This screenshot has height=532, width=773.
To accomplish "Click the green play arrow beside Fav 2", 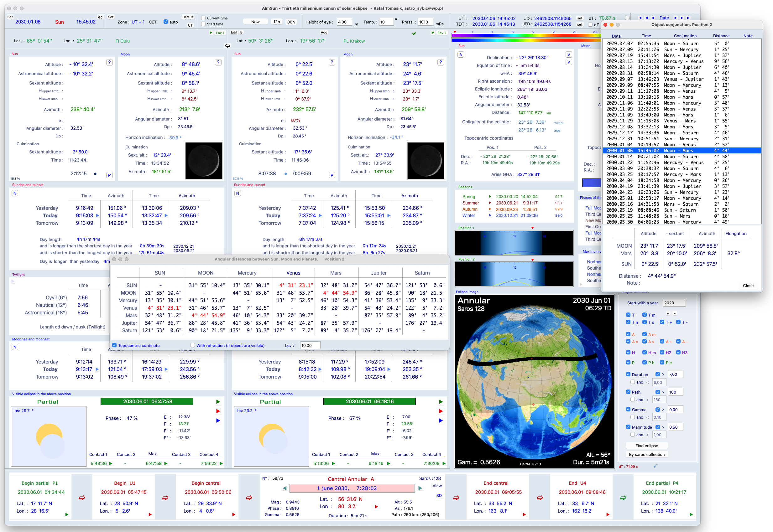I will [x=432, y=33].
